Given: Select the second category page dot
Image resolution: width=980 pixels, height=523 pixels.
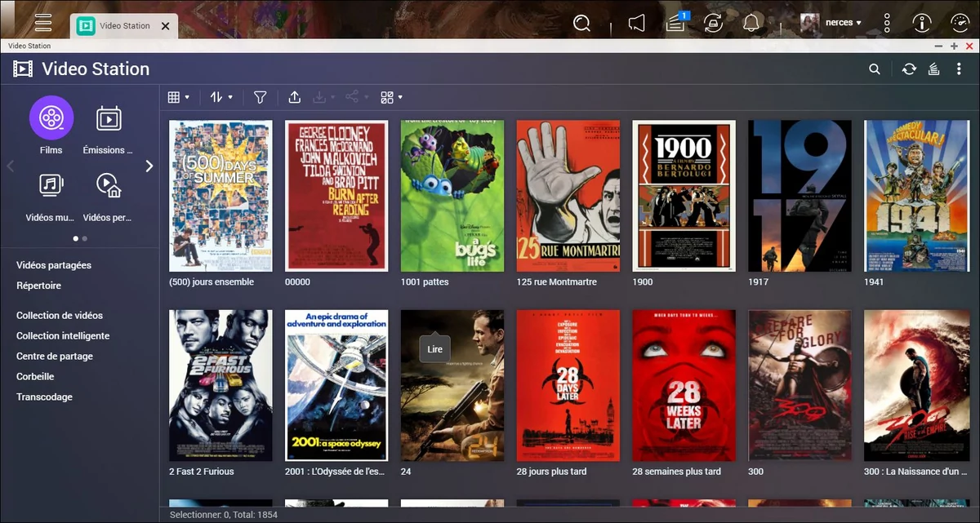Looking at the screenshot, I should pos(85,239).
